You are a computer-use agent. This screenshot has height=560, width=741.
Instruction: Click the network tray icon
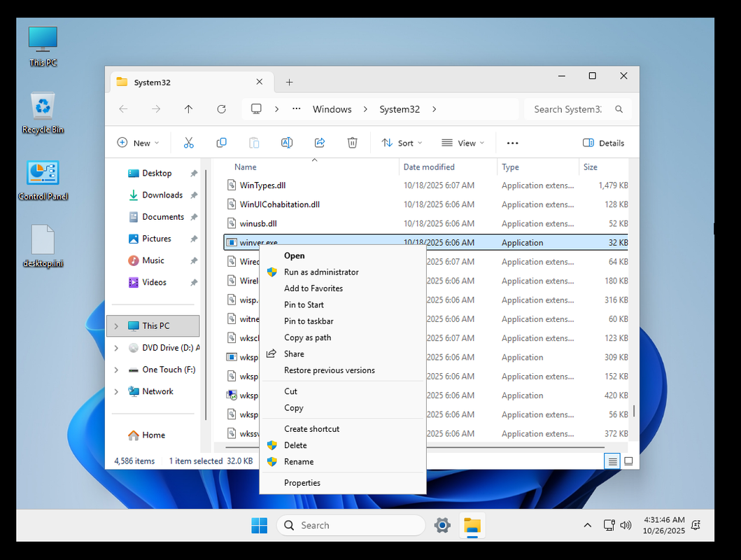point(609,525)
